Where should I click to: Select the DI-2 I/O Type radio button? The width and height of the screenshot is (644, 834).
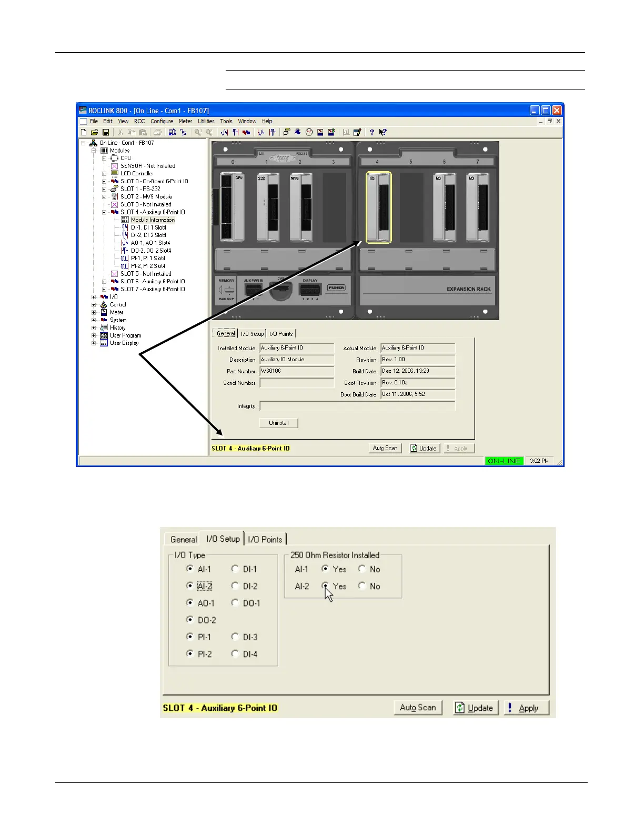coord(235,585)
